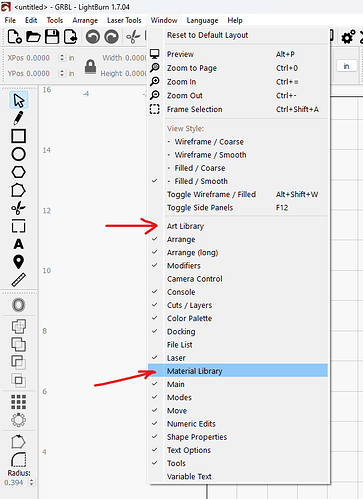363x499 pixels.
Task: Select the Draw Lines pencil tool
Action: point(18,118)
